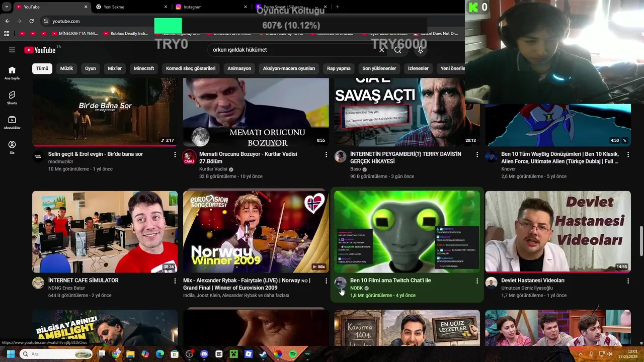
Task: Open options menu for Devlet Hastanesi Videoları
Action: click(x=628, y=281)
